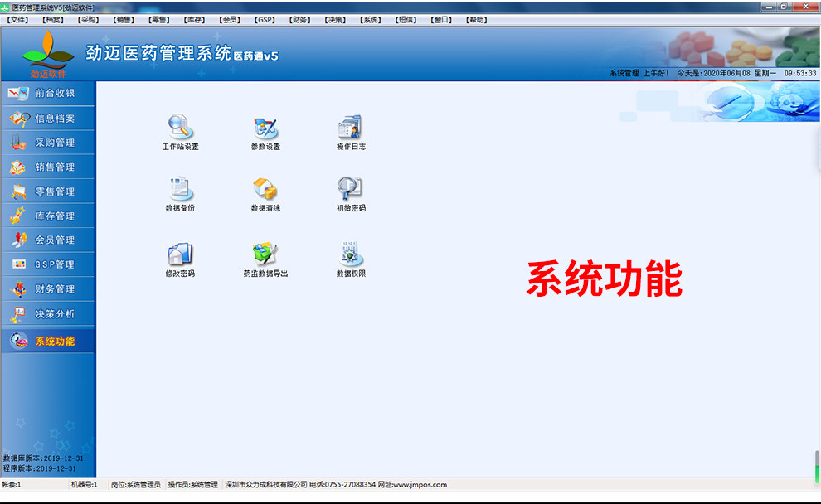Open the 【会员】 menu

(x=230, y=20)
